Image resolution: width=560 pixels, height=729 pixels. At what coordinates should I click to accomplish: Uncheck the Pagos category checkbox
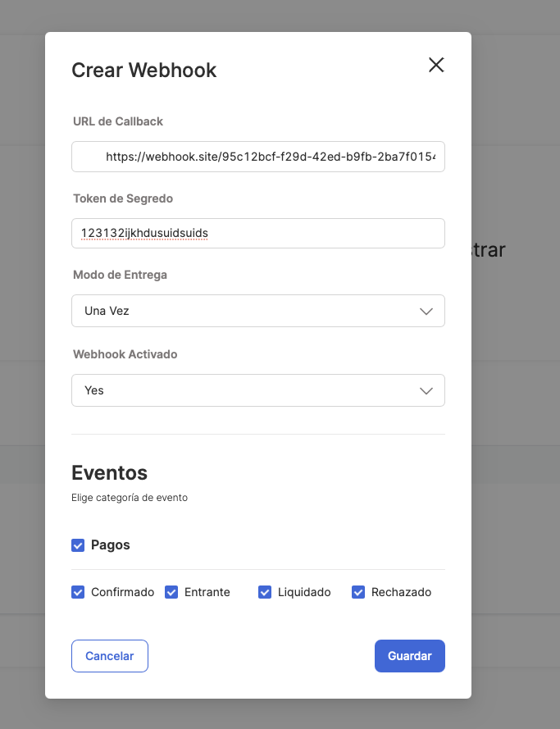coord(78,544)
